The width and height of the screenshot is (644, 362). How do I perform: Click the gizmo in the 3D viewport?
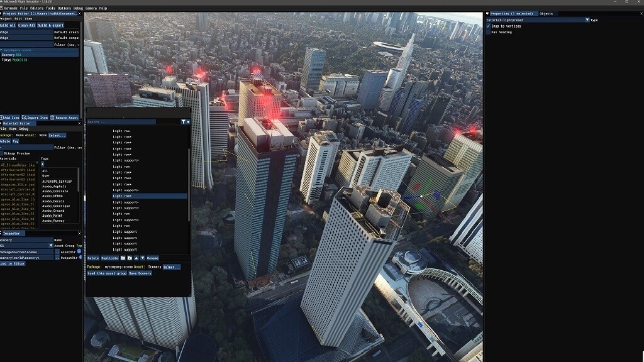pos(421,196)
